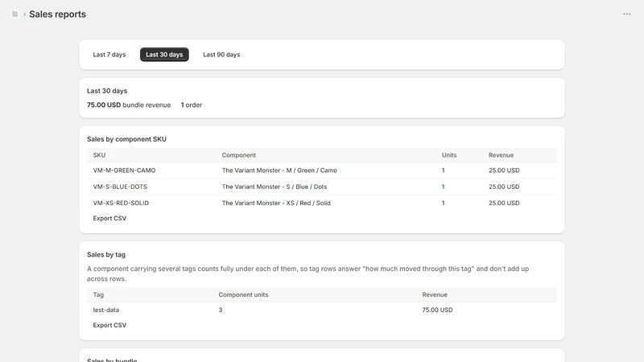
Task: Click the 1 order summary text
Action: click(192, 105)
